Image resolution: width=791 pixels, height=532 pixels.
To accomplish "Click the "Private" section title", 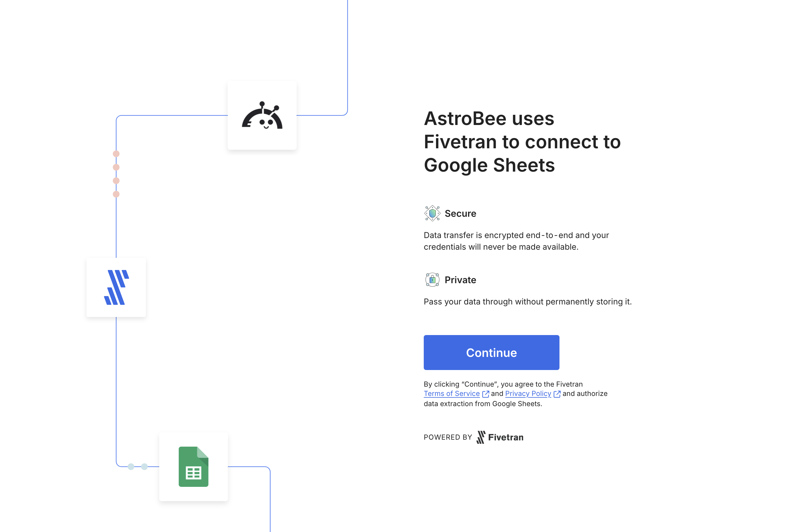I will coord(460,280).
